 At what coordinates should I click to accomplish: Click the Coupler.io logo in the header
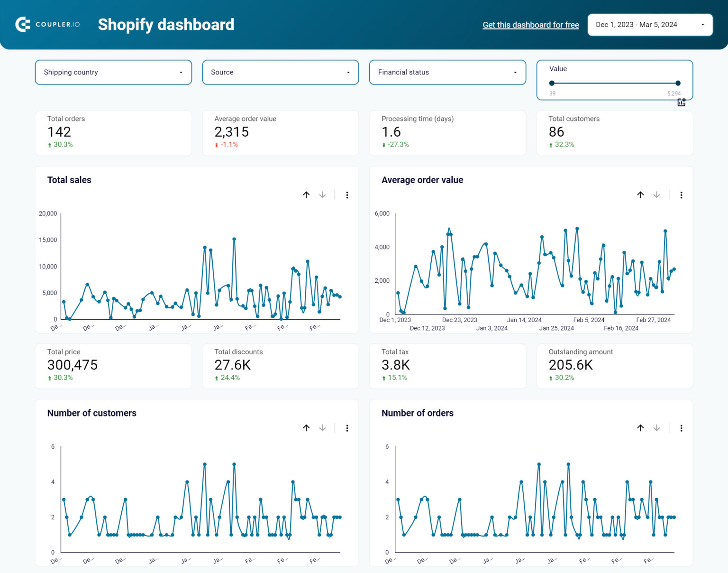46,24
